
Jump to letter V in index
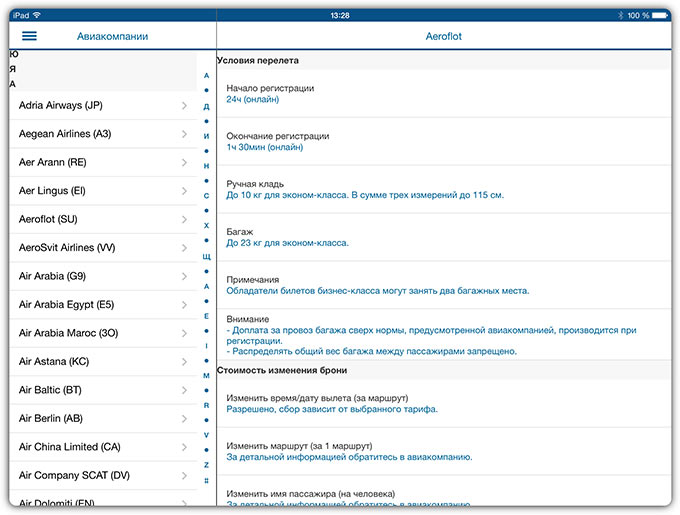click(x=206, y=435)
